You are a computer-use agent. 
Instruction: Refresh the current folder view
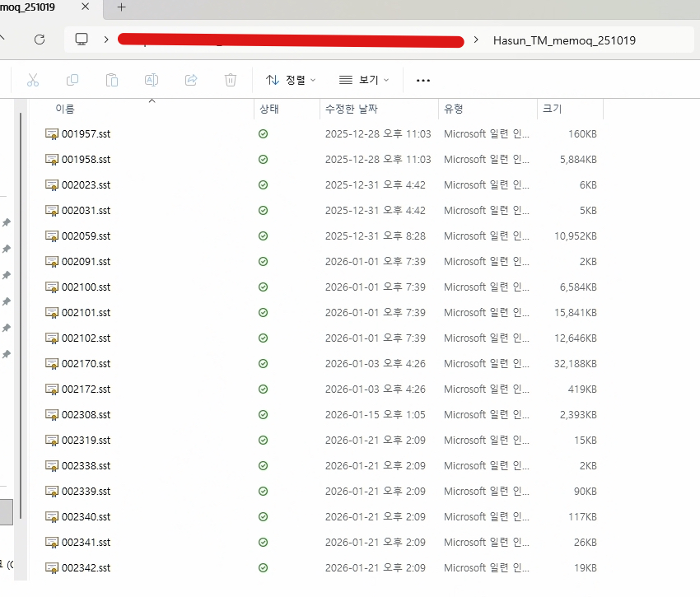tap(39, 40)
